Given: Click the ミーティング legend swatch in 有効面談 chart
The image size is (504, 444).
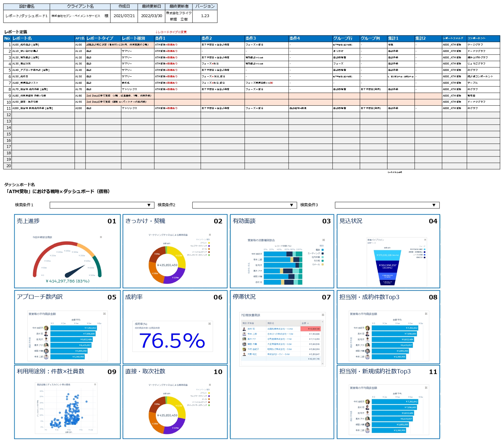Looking at the screenshot, I should click(x=323, y=254).
